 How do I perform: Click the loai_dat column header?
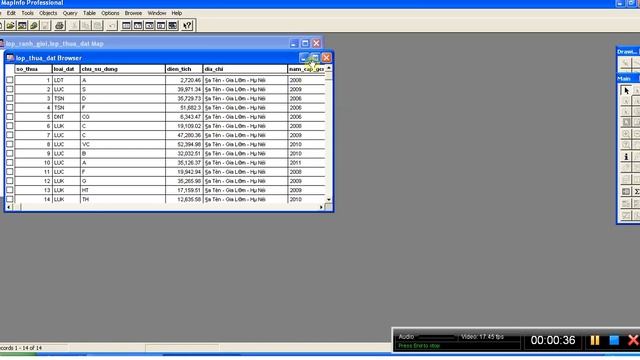click(x=66, y=69)
